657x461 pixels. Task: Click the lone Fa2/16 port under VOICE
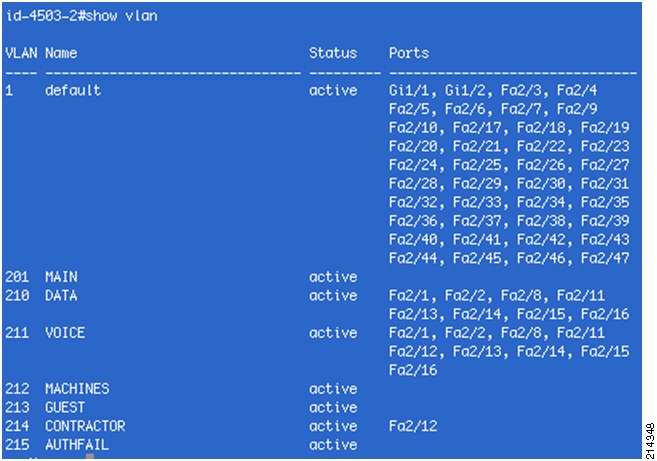[x=413, y=370]
